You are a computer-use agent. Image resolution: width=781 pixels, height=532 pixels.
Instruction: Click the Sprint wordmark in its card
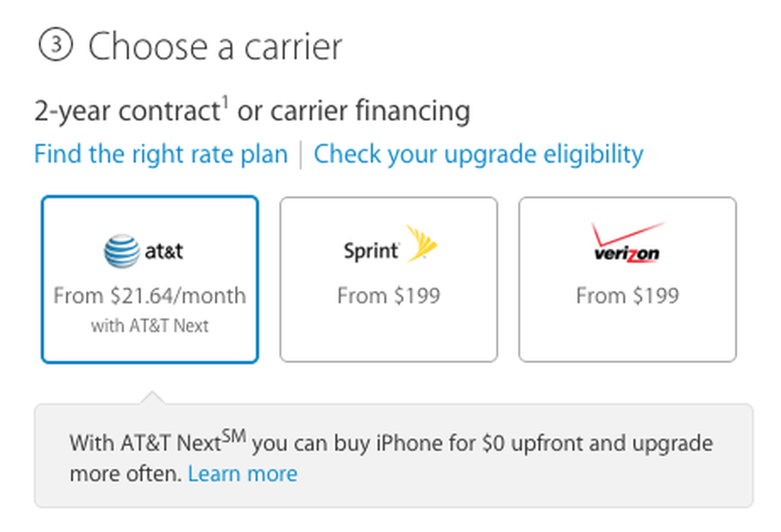click(371, 250)
